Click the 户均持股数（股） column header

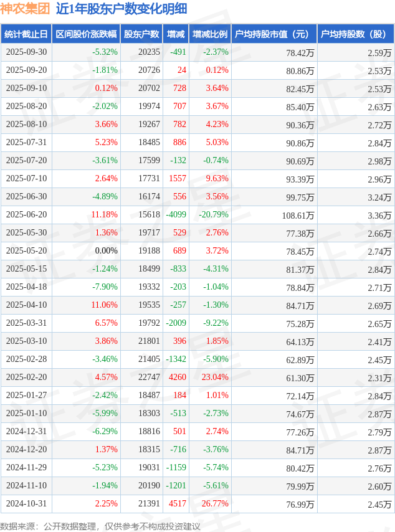(x=356, y=34)
